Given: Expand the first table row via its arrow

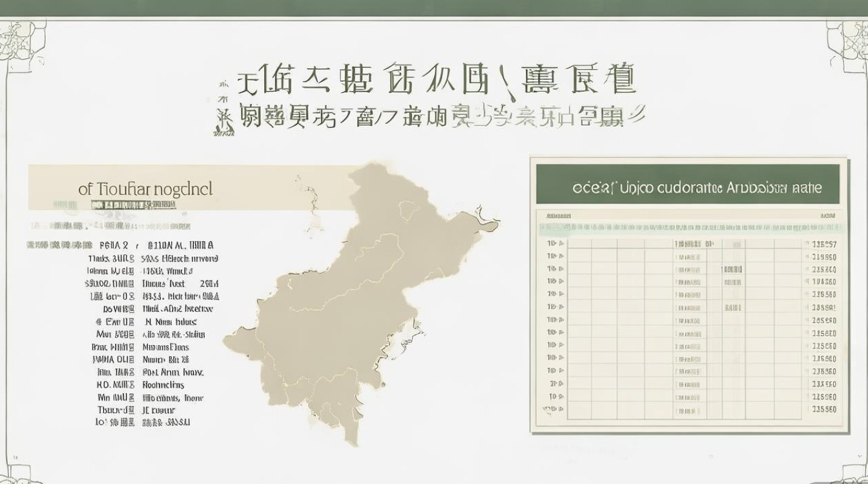Looking at the screenshot, I should (x=561, y=245).
